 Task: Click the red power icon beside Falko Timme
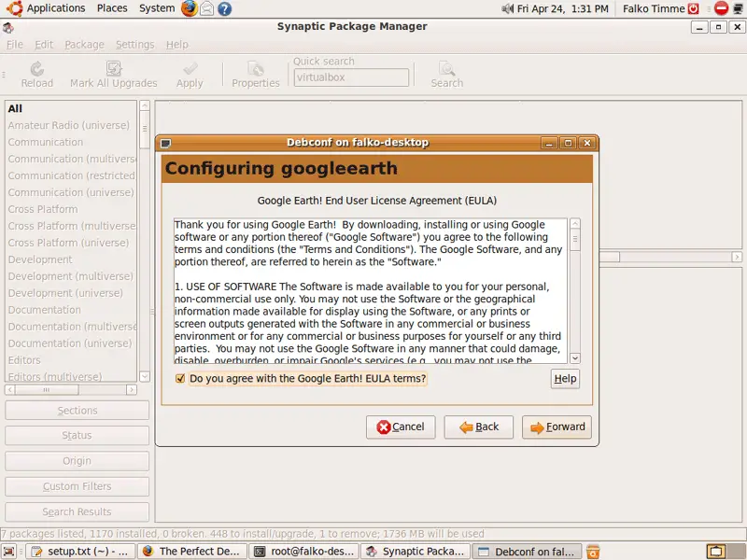pos(693,8)
